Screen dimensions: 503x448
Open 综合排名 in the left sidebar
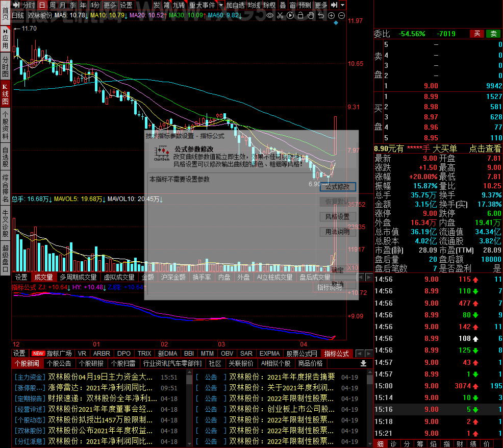[6, 188]
